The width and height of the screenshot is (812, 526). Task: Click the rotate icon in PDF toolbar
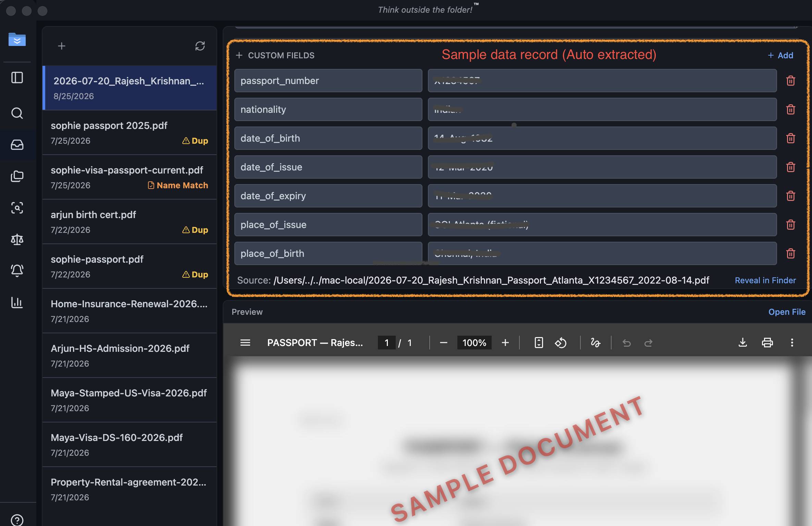point(561,343)
